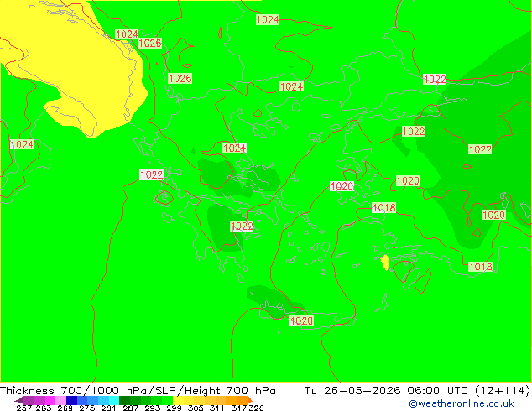Click the legend value 275

(87, 408)
